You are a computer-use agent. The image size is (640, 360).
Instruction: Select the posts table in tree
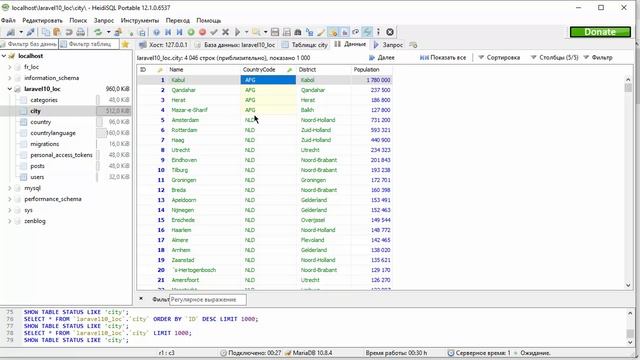(x=38, y=166)
